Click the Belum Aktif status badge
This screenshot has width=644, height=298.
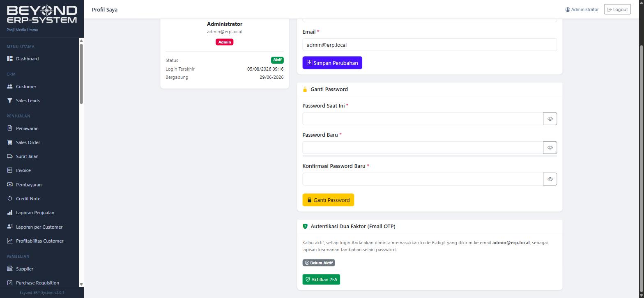pyautogui.click(x=319, y=263)
